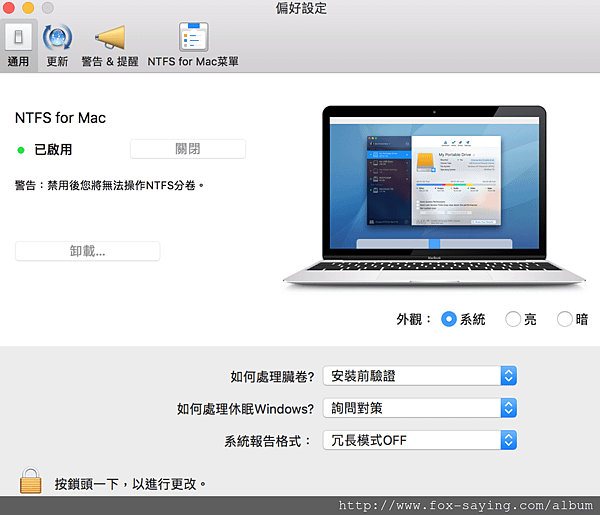Viewport: 600px width, 515px height.
Task: Click the NTFS for Mac heading
Action: pyautogui.click(x=60, y=118)
